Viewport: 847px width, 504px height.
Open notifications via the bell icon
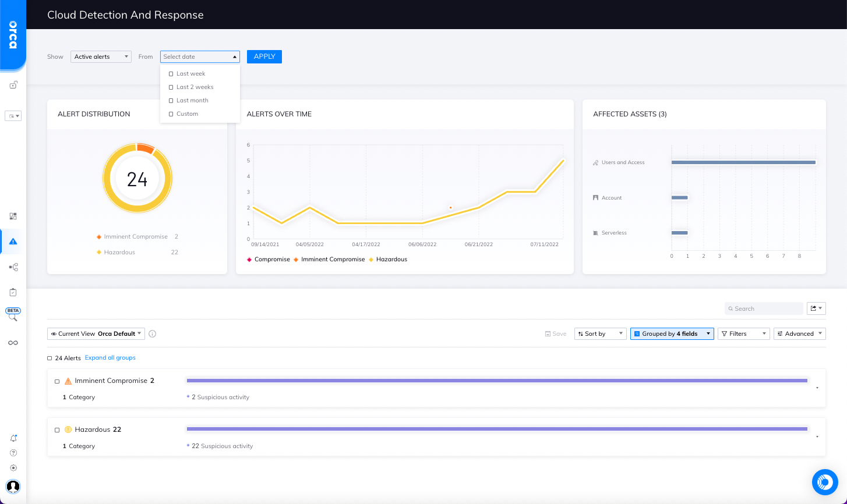point(13,437)
